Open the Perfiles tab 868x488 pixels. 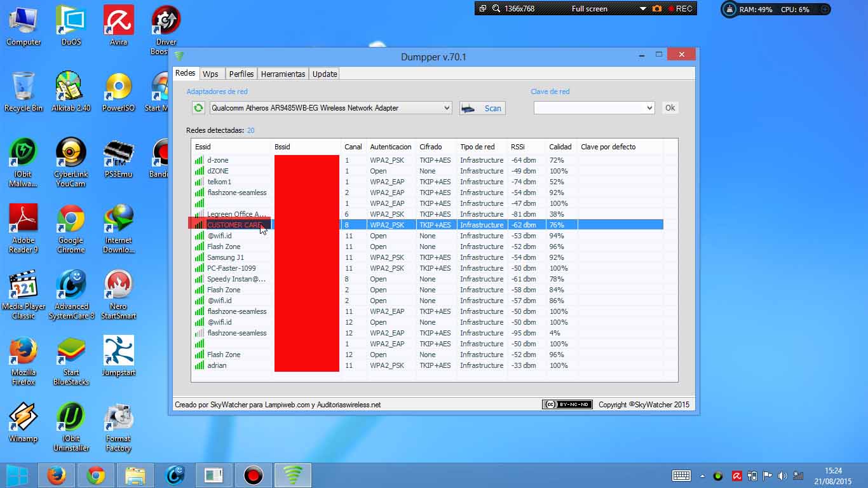[x=241, y=74]
